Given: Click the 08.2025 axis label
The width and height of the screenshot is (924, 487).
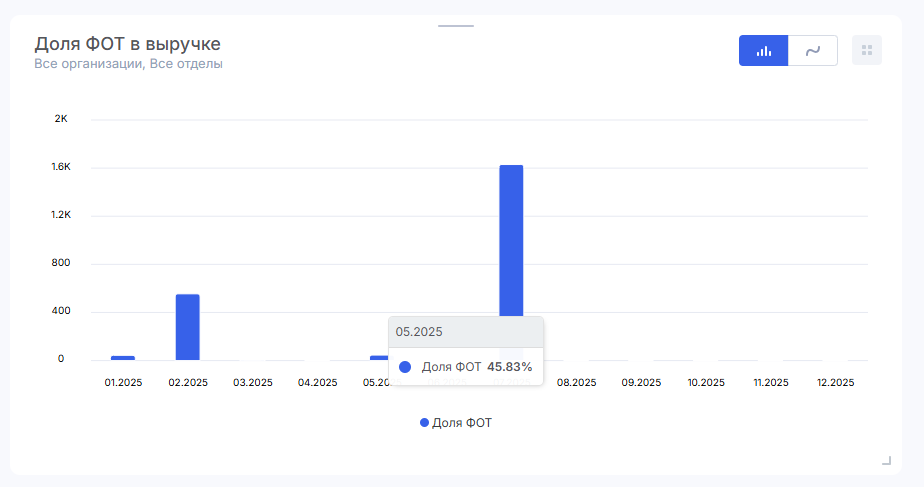Looking at the screenshot, I should pyautogui.click(x=576, y=383).
